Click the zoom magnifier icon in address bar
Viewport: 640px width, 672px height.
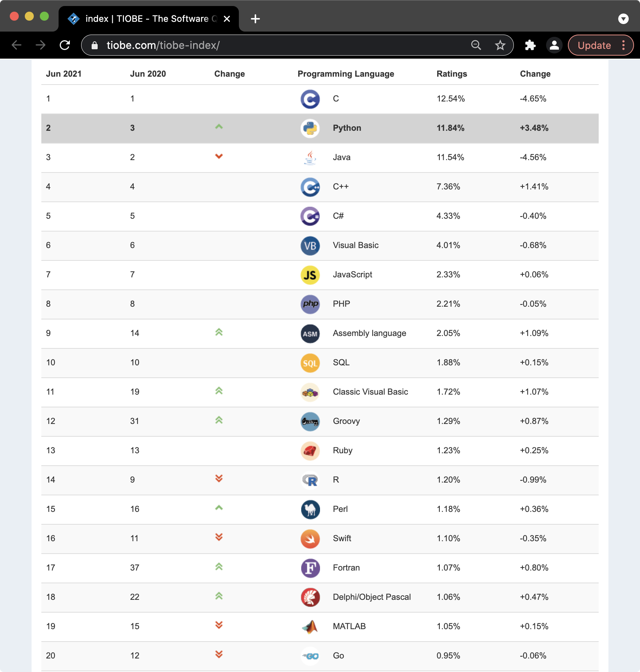click(476, 45)
